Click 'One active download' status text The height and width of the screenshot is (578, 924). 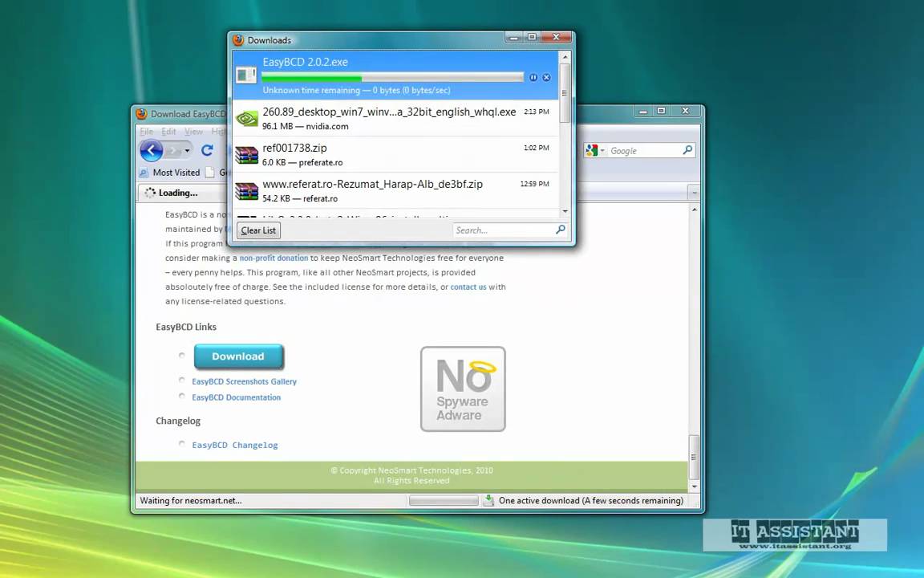coord(591,500)
